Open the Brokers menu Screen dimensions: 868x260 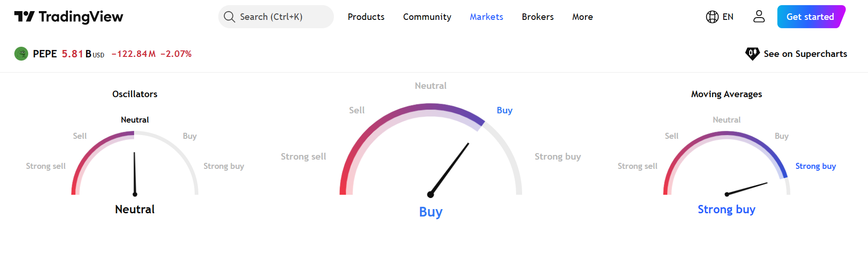click(x=537, y=17)
